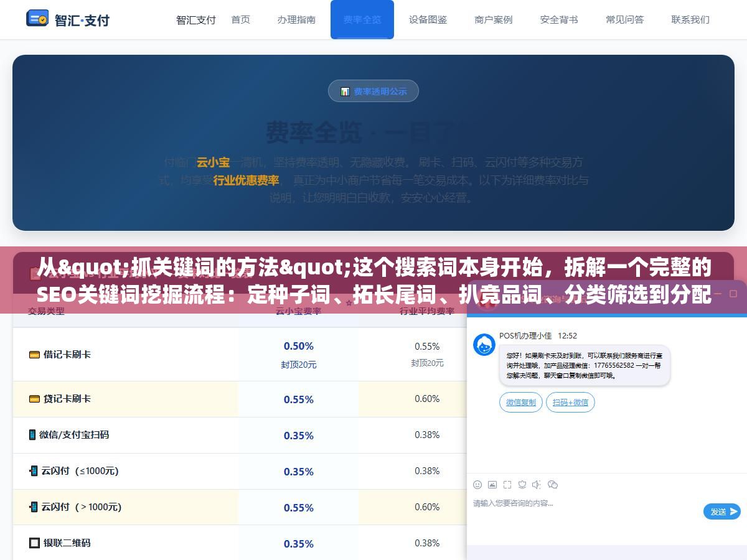Viewport: 747px width, 560px height.
Task: Click the highlighted 行业优惠费率 text
Action: (x=247, y=180)
